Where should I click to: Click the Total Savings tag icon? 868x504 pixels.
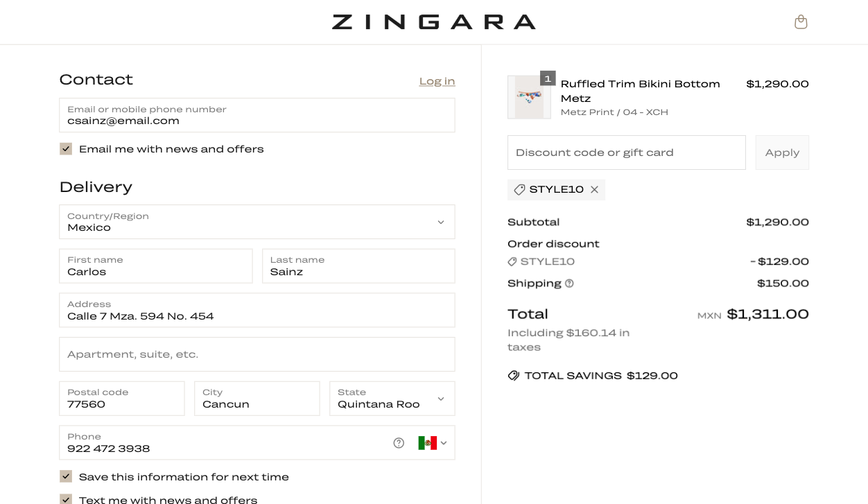tap(514, 376)
